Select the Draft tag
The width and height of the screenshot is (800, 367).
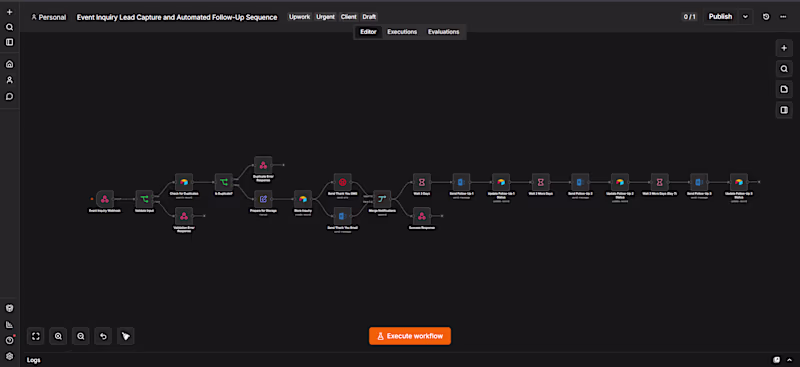pos(369,17)
